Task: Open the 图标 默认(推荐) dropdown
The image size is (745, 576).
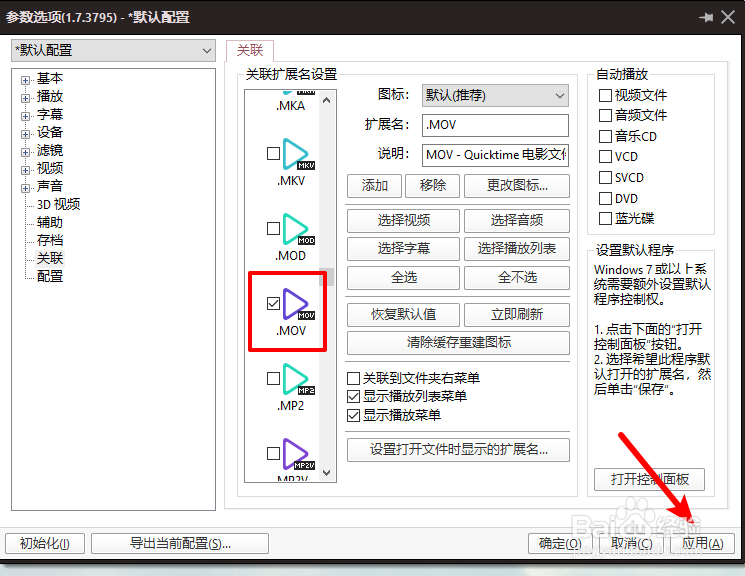Action: [x=495, y=96]
